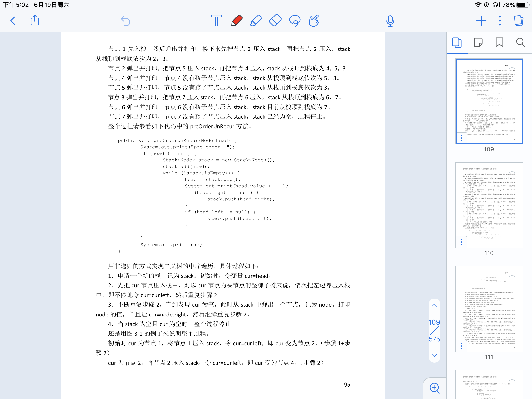Select the eraser tool
The height and width of the screenshot is (399, 532).
pyautogui.click(x=275, y=21)
